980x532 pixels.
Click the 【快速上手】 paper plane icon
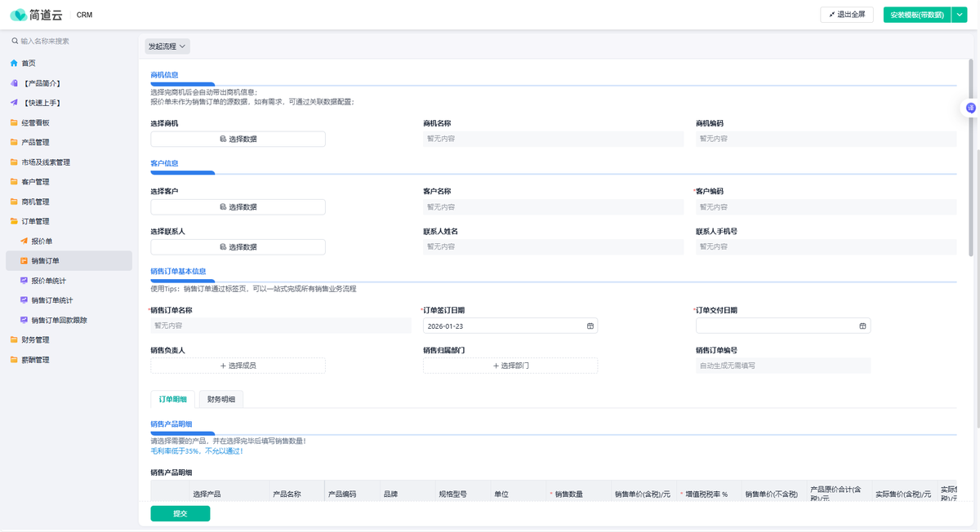[x=14, y=103]
